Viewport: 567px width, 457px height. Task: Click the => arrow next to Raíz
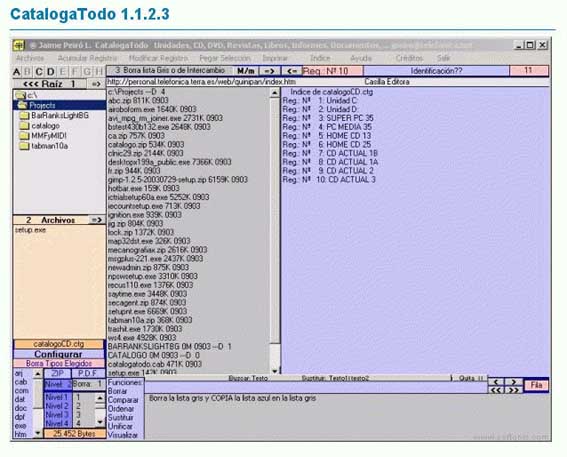tap(96, 84)
